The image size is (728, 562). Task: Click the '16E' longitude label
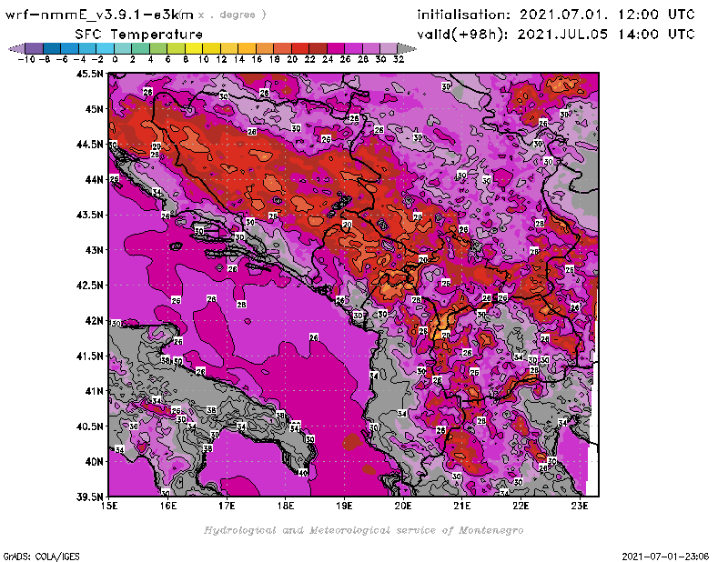(168, 506)
